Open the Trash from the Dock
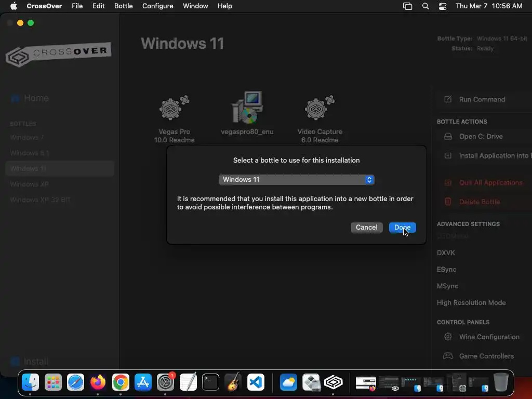 point(501,382)
